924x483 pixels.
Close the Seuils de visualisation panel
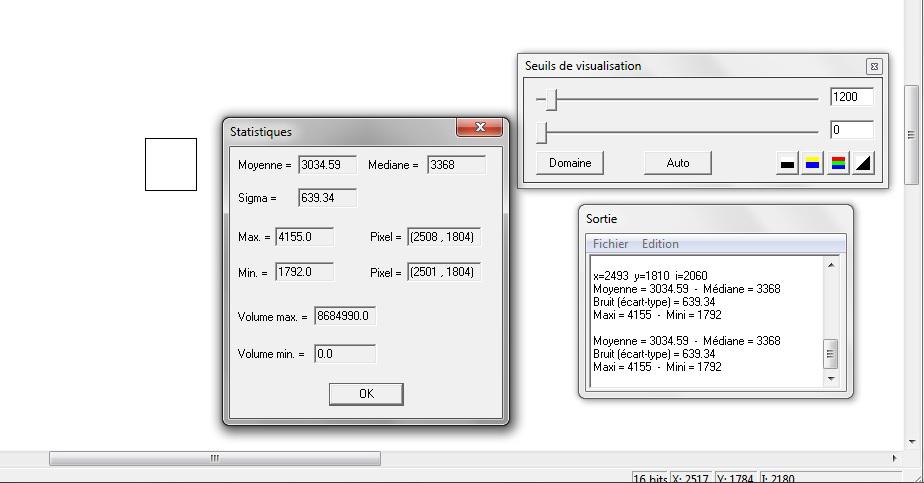click(874, 67)
